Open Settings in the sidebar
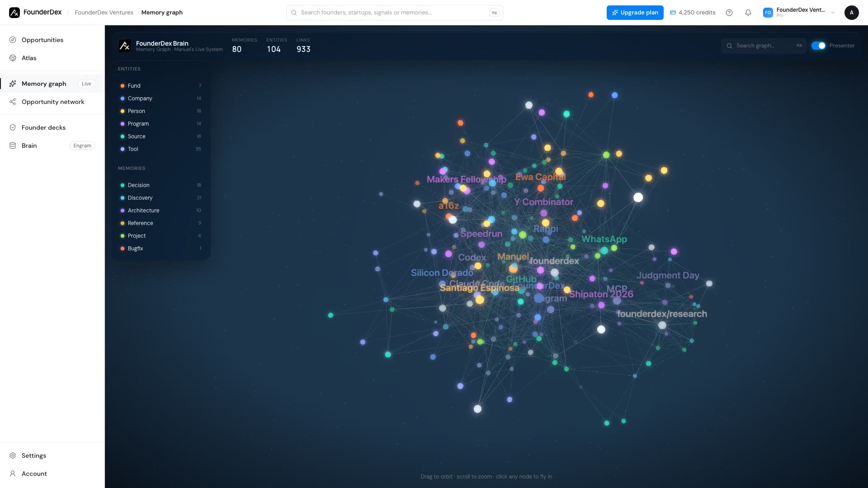 coord(52,455)
